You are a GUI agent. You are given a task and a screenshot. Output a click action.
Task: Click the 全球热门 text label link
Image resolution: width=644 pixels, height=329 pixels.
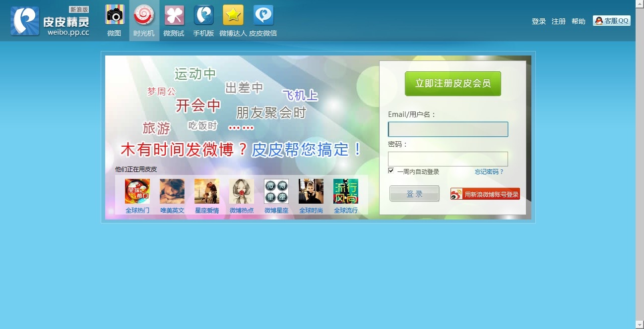pos(137,211)
